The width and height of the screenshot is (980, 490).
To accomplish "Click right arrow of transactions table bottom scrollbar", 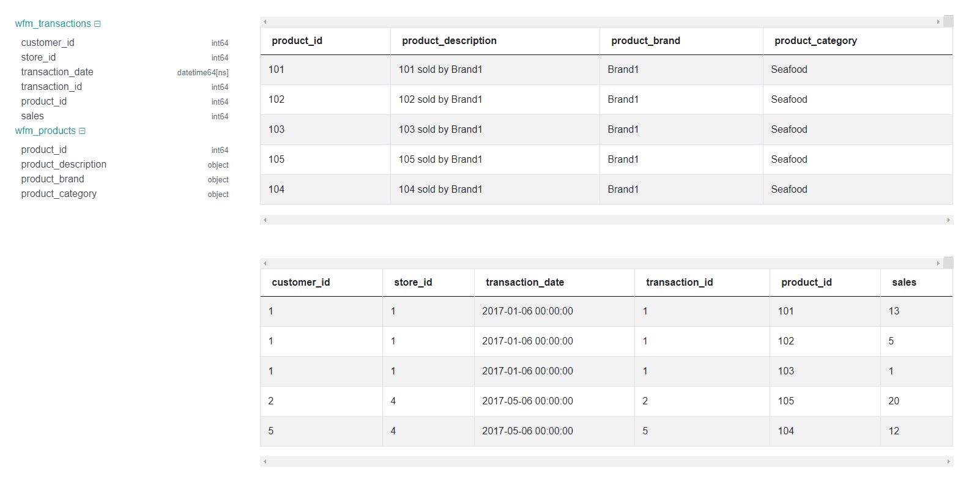I will point(949,461).
